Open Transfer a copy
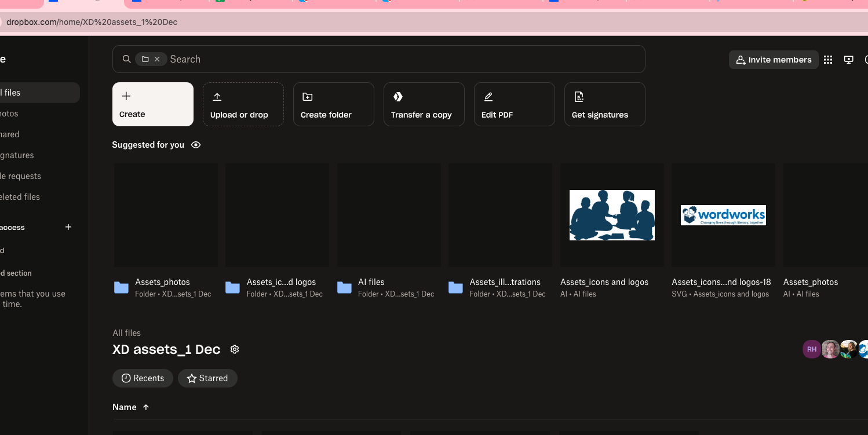868x435 pixels. [424, 104]
